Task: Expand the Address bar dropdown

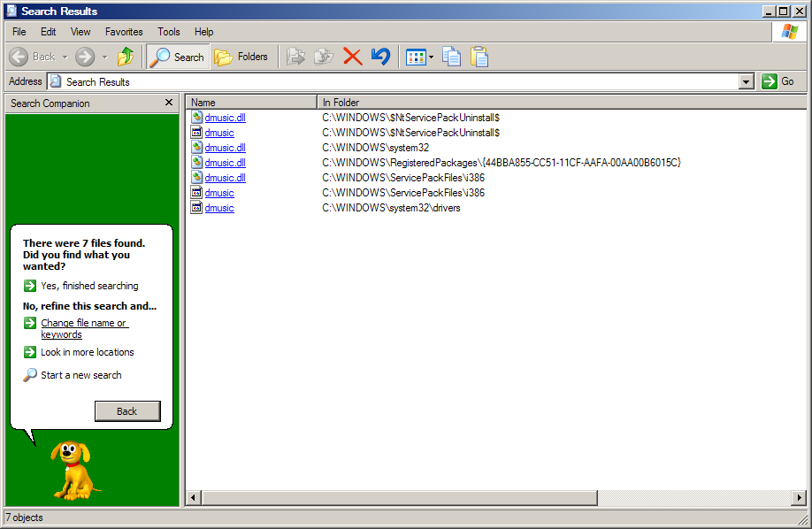Action: point(747,82)
